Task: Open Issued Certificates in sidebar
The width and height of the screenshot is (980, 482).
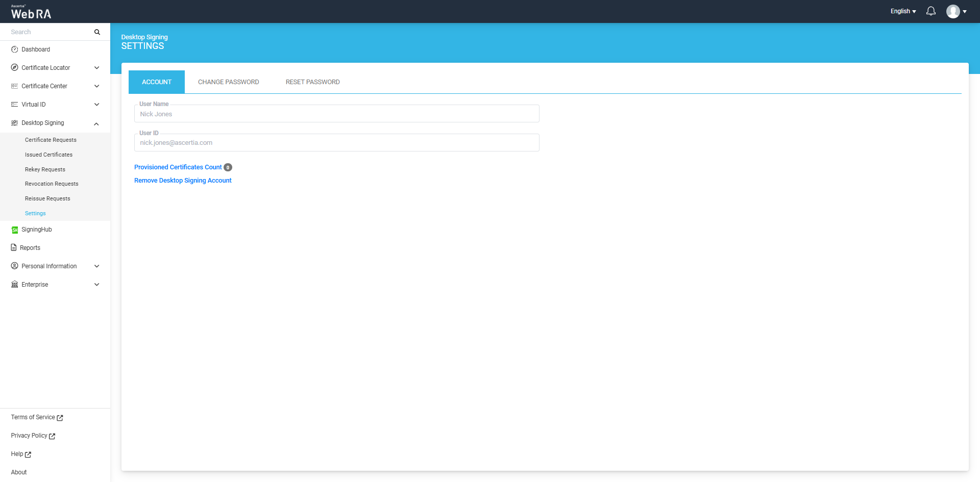Action: click(x=48, y=155)
